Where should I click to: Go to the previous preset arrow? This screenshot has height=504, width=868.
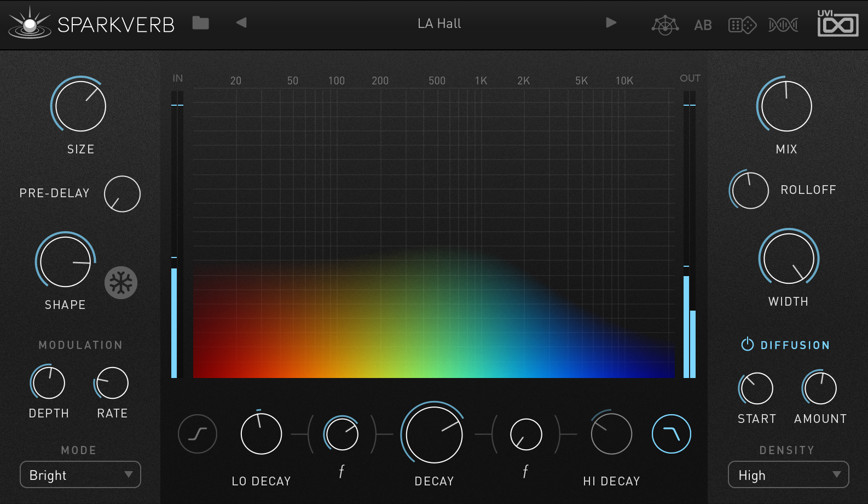pos(241,22)
